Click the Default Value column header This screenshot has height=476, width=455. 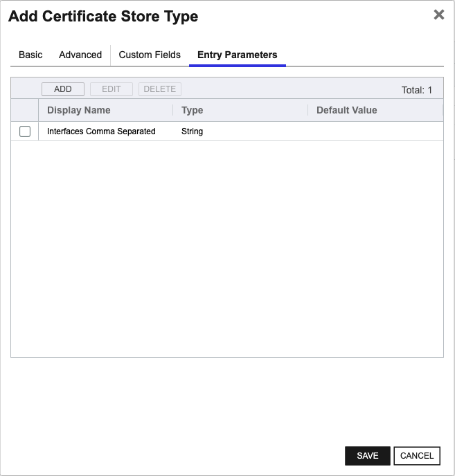[347, 110]
